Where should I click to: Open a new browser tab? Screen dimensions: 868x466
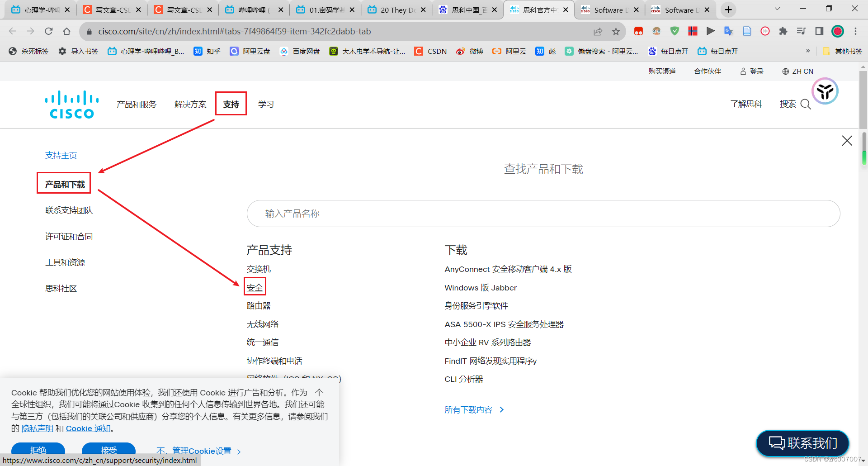coord(728,10)
